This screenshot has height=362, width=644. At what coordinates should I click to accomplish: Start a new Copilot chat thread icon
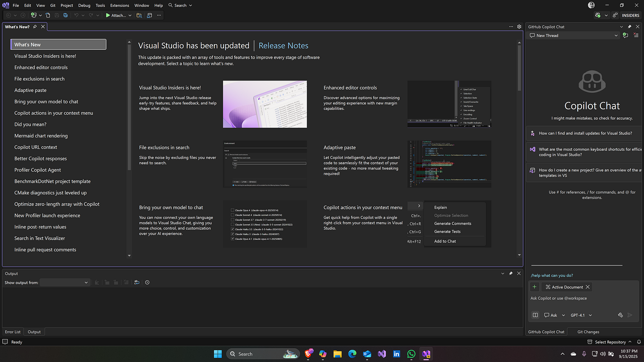[x=625, y=35]
